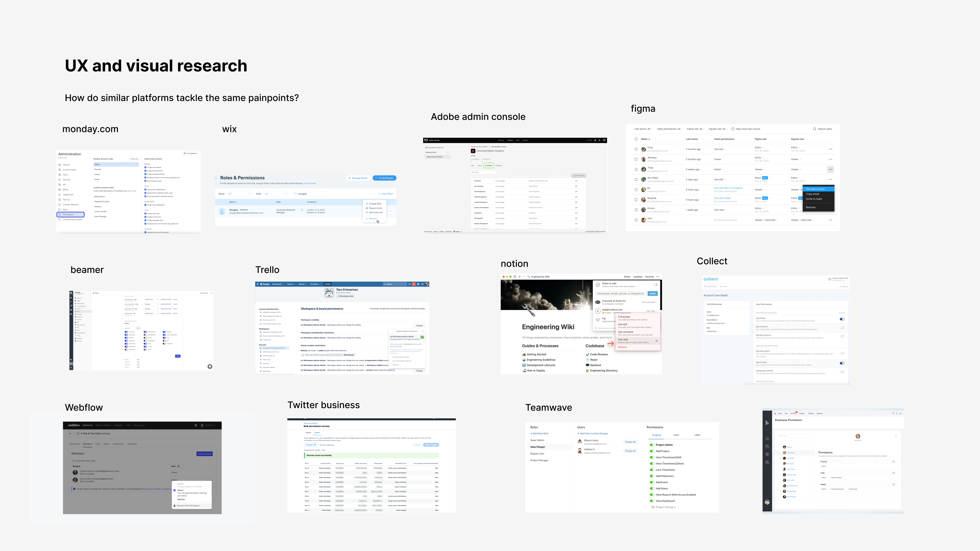The width and height of the screenshot is (980, 551).
Task: Click the Collect logo
Action: 711,279
